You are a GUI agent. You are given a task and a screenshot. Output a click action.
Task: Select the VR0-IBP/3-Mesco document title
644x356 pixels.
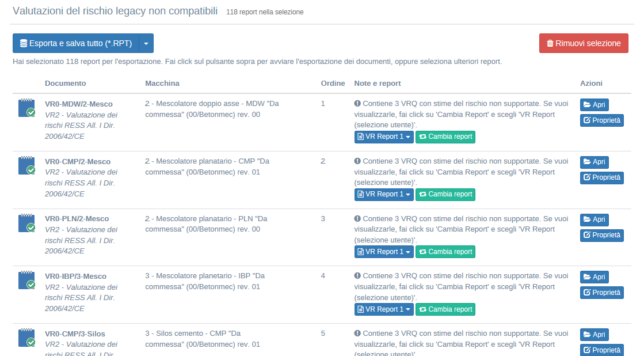(x=75, y=277)
